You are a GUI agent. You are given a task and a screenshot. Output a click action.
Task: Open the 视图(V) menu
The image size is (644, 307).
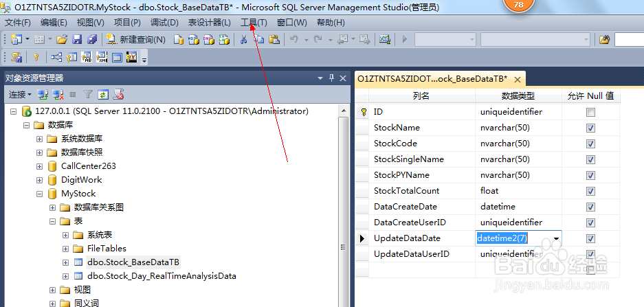[90, 23]
